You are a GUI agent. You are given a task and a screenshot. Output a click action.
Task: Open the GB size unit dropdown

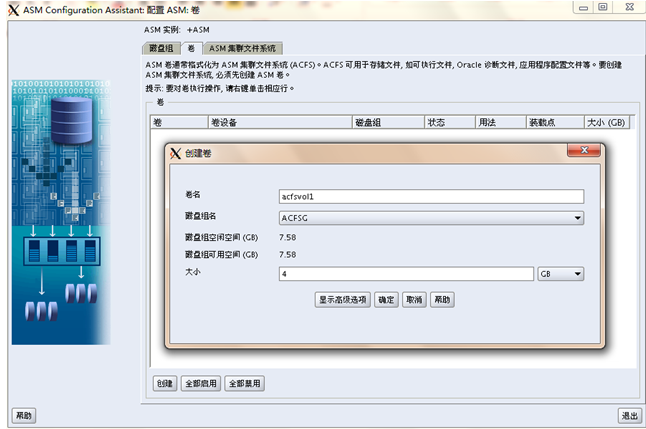pos(561,274)
